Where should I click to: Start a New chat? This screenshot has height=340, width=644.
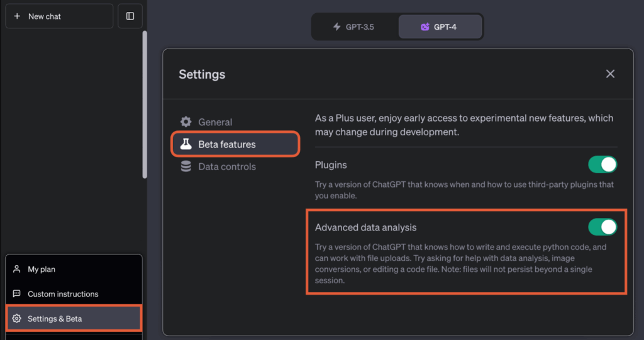pos(59,16)
